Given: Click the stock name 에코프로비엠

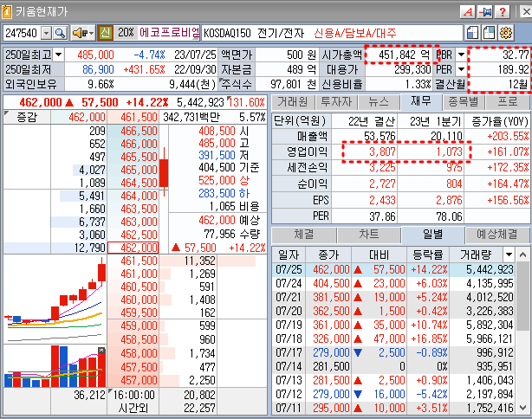Looking at the screenshot, I should (169, 33).
